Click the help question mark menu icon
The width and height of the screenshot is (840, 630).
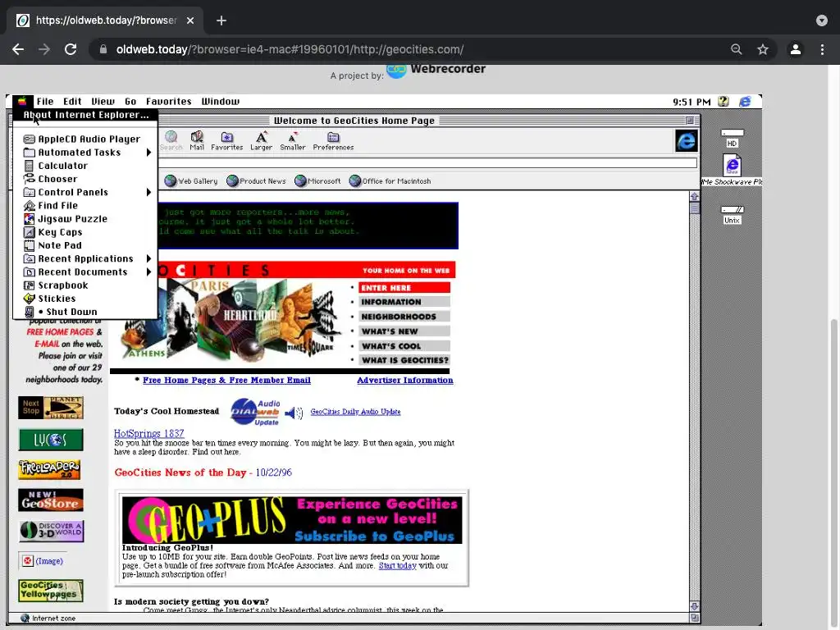click(x=724, y=101)
